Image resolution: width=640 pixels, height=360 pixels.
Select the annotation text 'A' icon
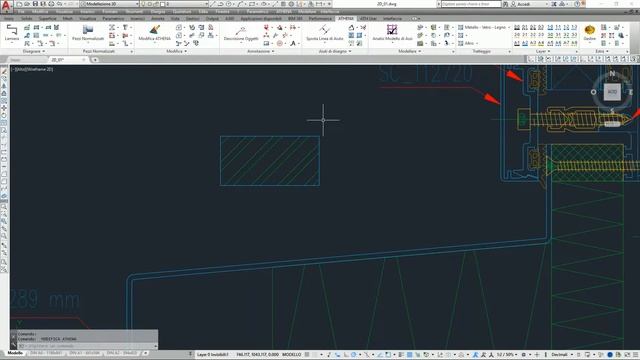click(x=293, y=43)
